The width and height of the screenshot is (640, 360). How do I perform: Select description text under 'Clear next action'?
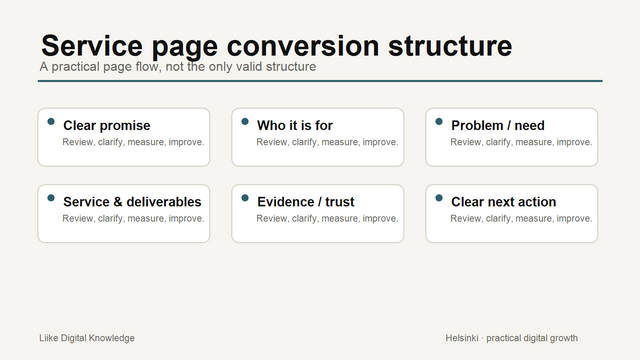pos(521,218)
